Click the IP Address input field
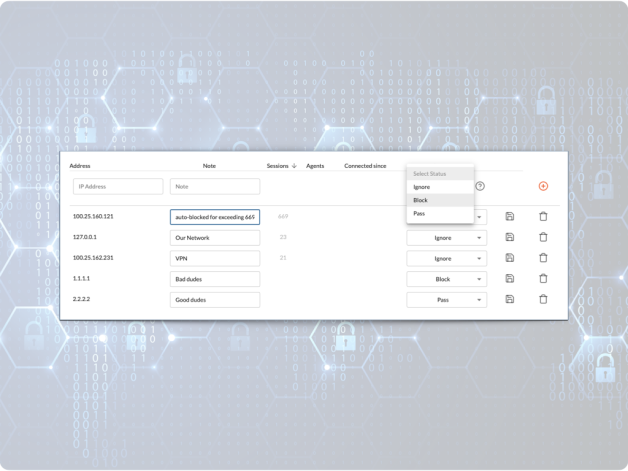 pos(118,186)
